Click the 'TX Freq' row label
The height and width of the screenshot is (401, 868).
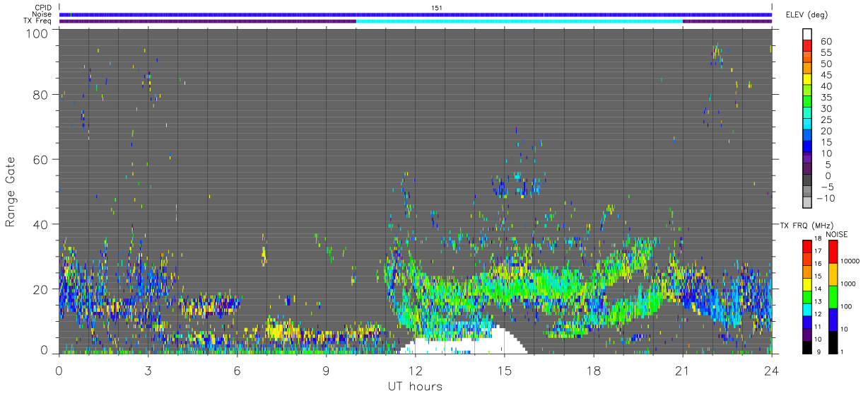click(x=37, y=21)
